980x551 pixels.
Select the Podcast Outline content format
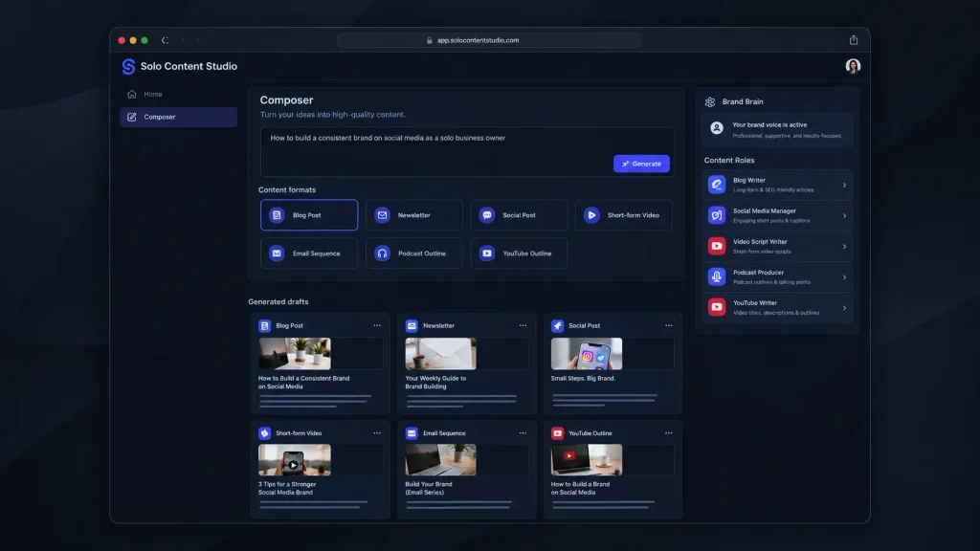(x=414, y=253)
